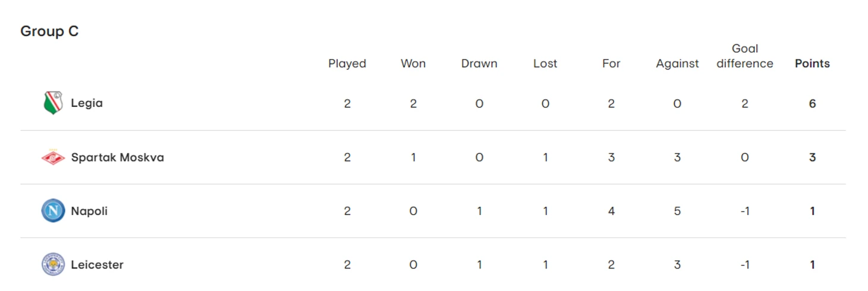The image size is (868, 291).
Task: Click the Drawn column header
Action: 479,64
